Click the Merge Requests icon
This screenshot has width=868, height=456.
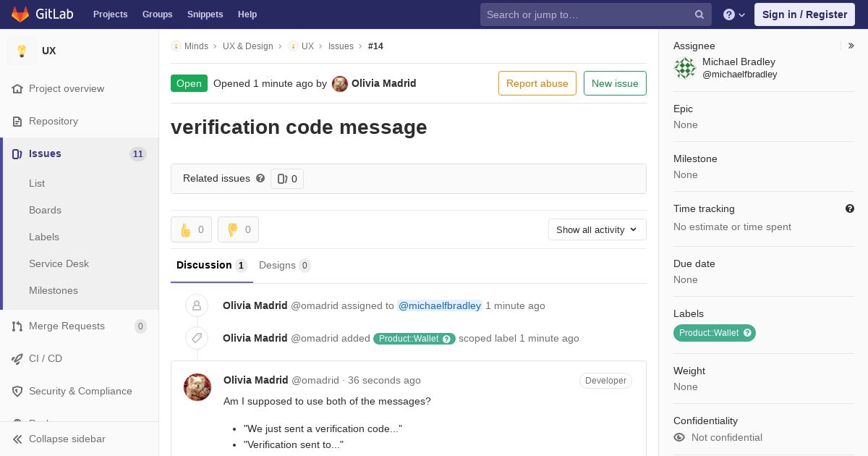pos(17,326)
